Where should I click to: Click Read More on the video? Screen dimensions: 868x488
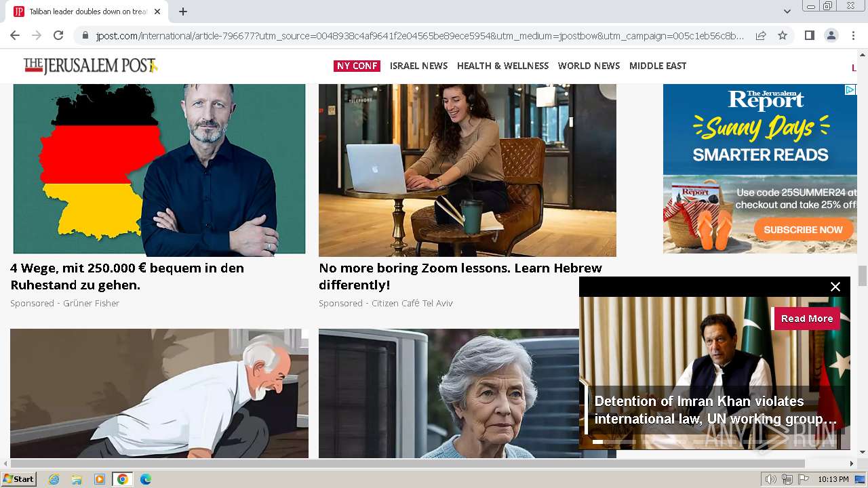(806, 319)
